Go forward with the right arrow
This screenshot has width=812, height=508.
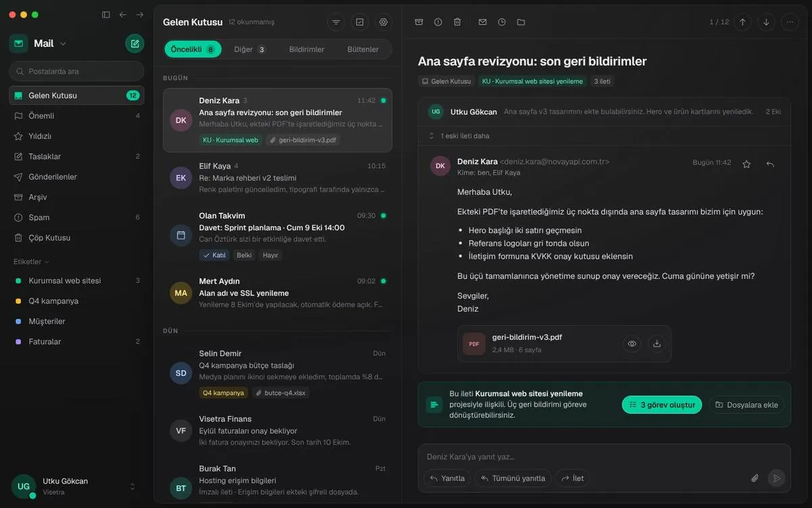click(x=140, y=14)
